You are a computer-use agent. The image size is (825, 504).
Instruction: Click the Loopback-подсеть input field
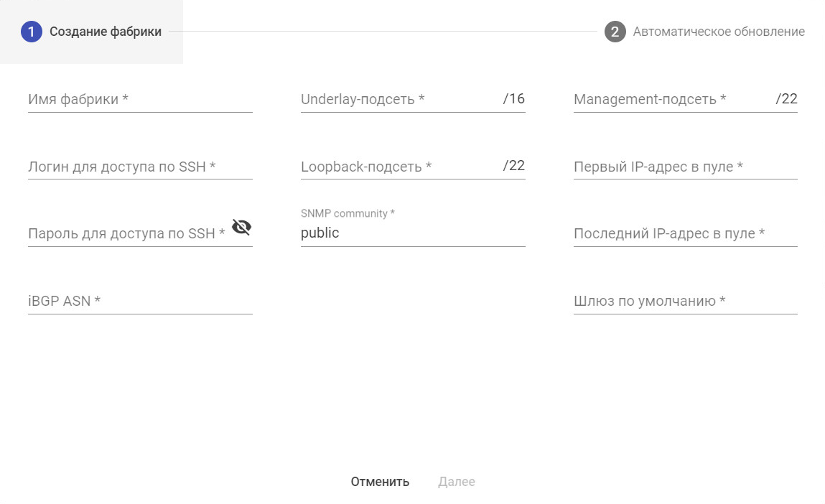[x=398, y=167]
